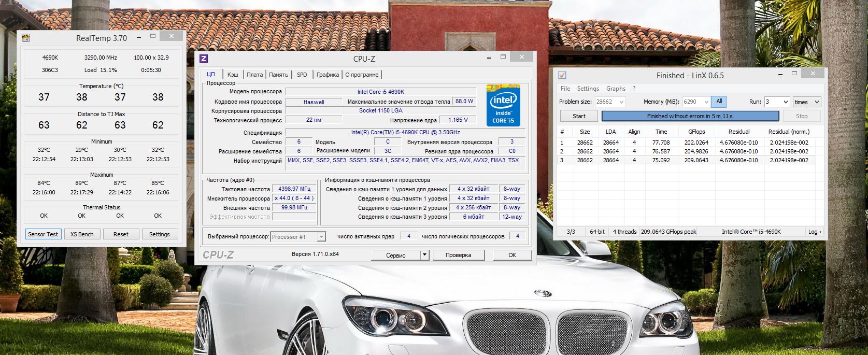Click the LinX checkmark icon in title bar
The height and width of the screenshot is (355, 868).
[562, 75]
